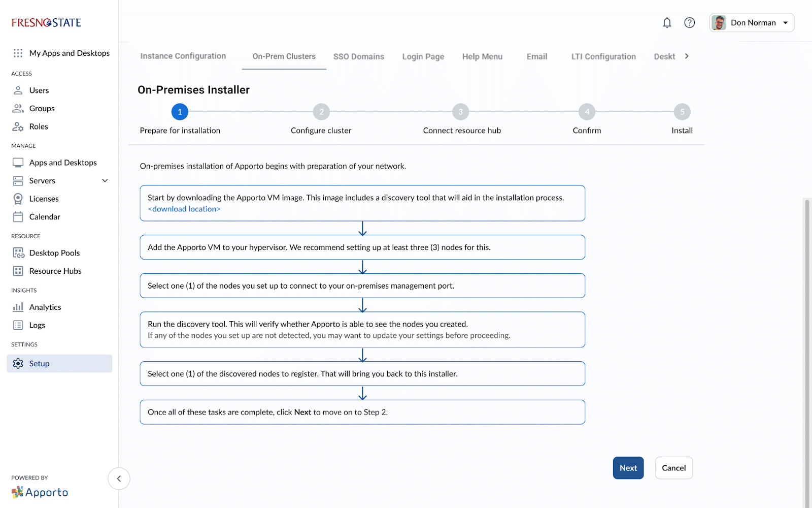Collapse the sidebar with the arrow button
812x508 pixels.
coord(119,479)
